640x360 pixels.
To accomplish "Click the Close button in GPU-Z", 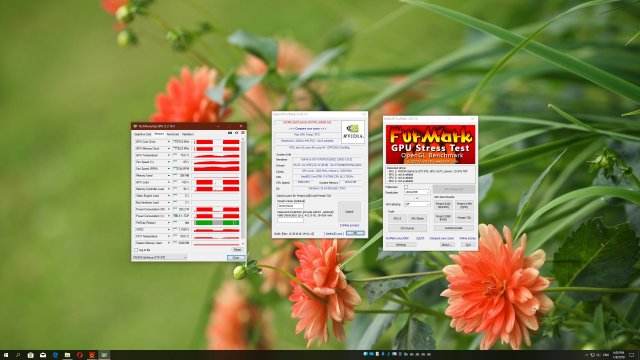I will [236, 258].
